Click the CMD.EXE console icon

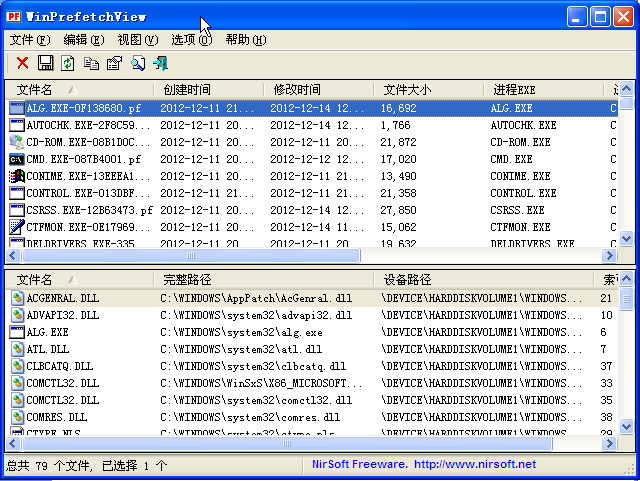17,159
